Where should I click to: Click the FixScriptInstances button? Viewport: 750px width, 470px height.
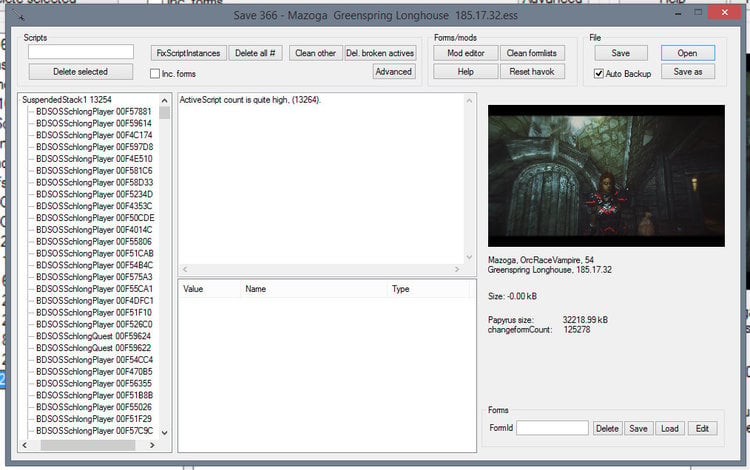click(188, 53)
